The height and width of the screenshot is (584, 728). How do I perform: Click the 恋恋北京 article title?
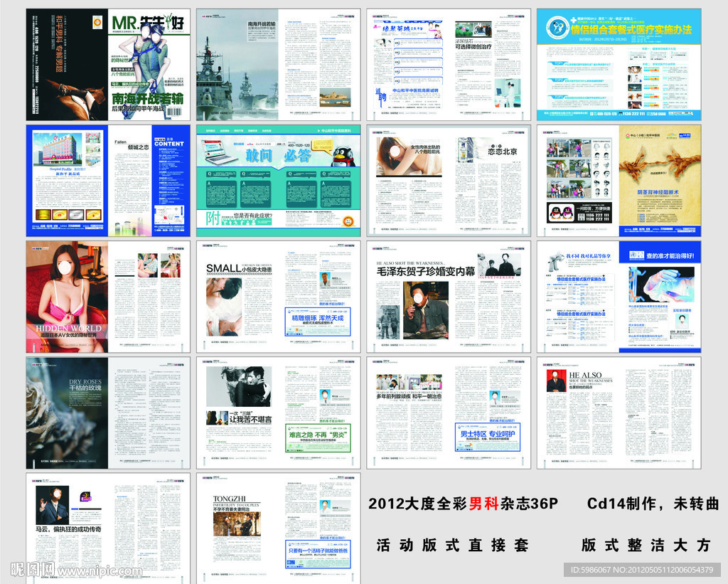coord(503,151)
